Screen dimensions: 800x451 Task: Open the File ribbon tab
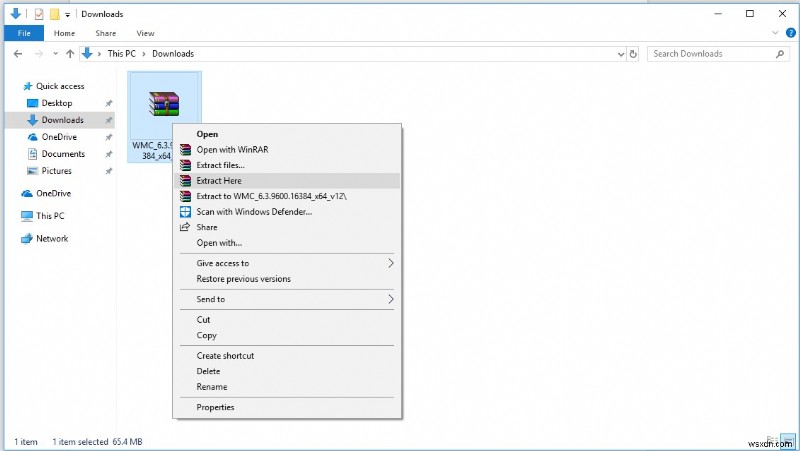(x=24, y=33)
